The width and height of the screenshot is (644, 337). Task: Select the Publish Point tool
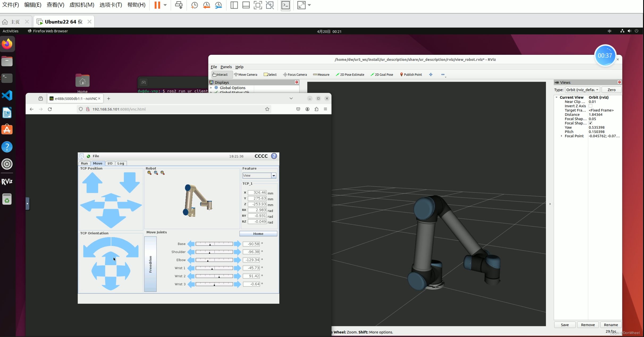[411, 74]
